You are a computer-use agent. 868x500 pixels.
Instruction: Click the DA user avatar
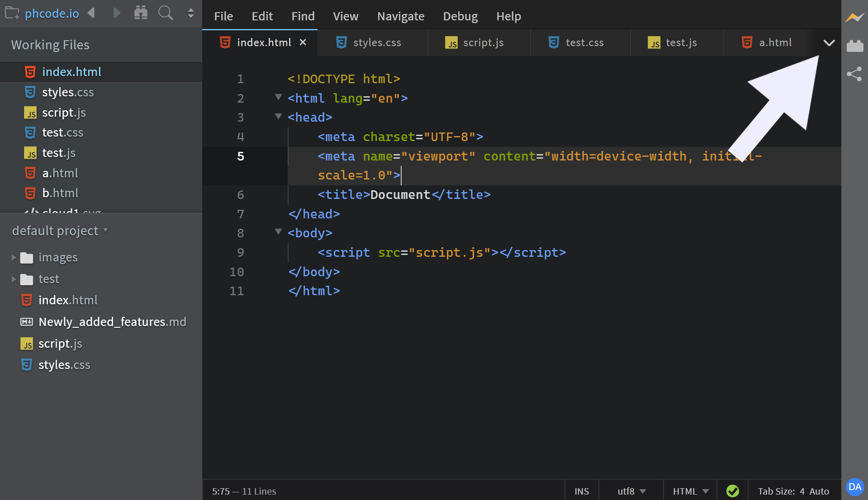pos(854,487)
